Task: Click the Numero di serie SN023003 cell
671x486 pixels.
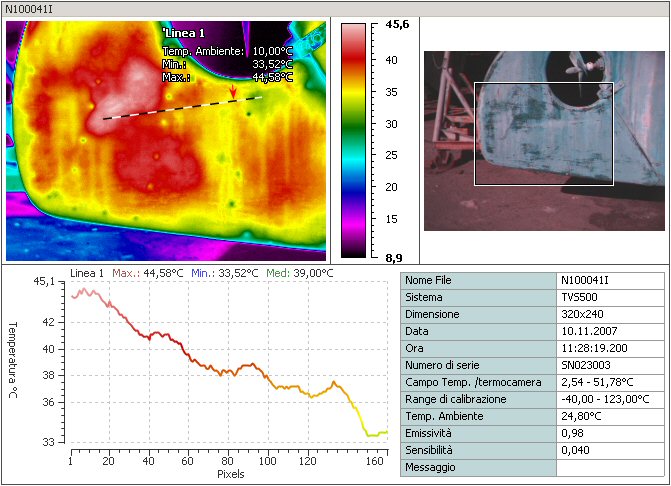Action: (608, 366)
